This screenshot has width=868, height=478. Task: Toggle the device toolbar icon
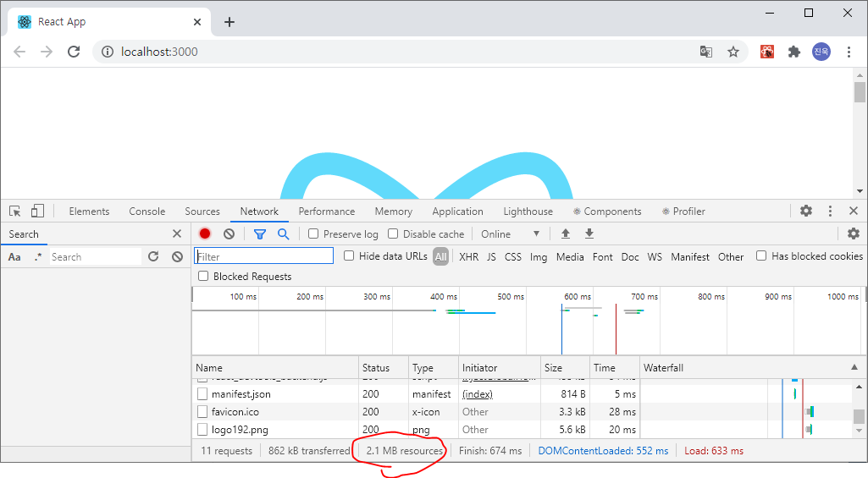coord(37,211)
